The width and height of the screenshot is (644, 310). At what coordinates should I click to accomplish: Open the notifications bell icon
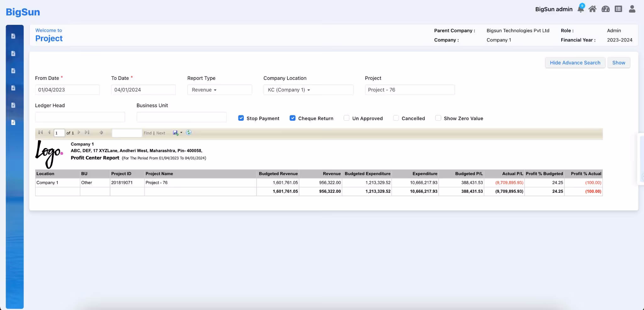pos(580,9)
